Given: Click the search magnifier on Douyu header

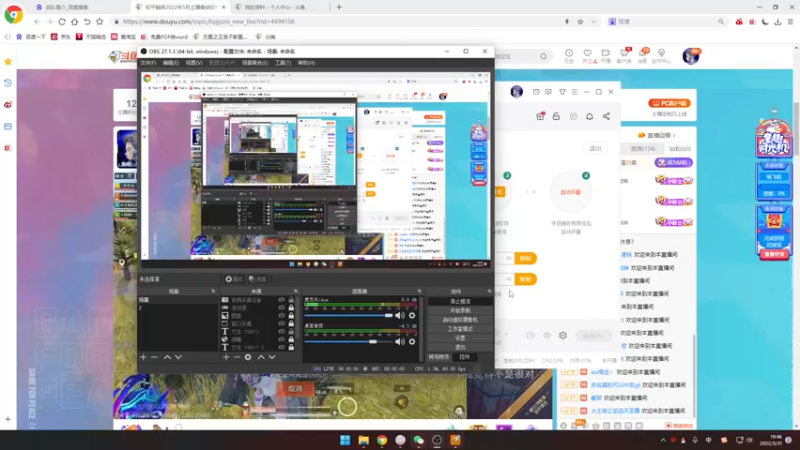Looking at the screenshot, I should coord(543,56).
